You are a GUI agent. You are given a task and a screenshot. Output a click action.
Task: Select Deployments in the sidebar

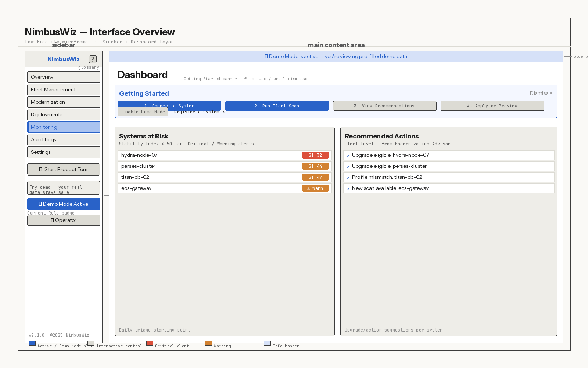click(x=64, y=114)
